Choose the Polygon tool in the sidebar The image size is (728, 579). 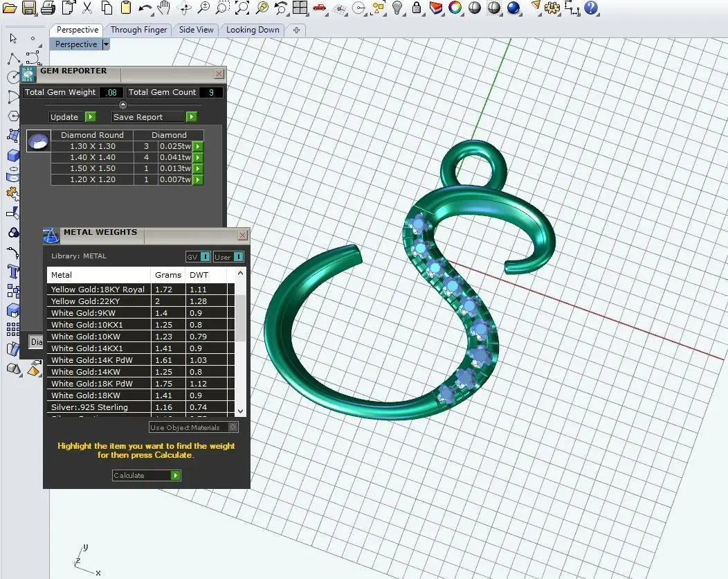pos(13,116)
